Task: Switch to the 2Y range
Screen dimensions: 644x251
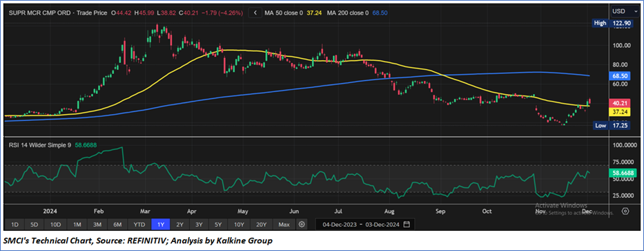Action: [x=179, y=225]
